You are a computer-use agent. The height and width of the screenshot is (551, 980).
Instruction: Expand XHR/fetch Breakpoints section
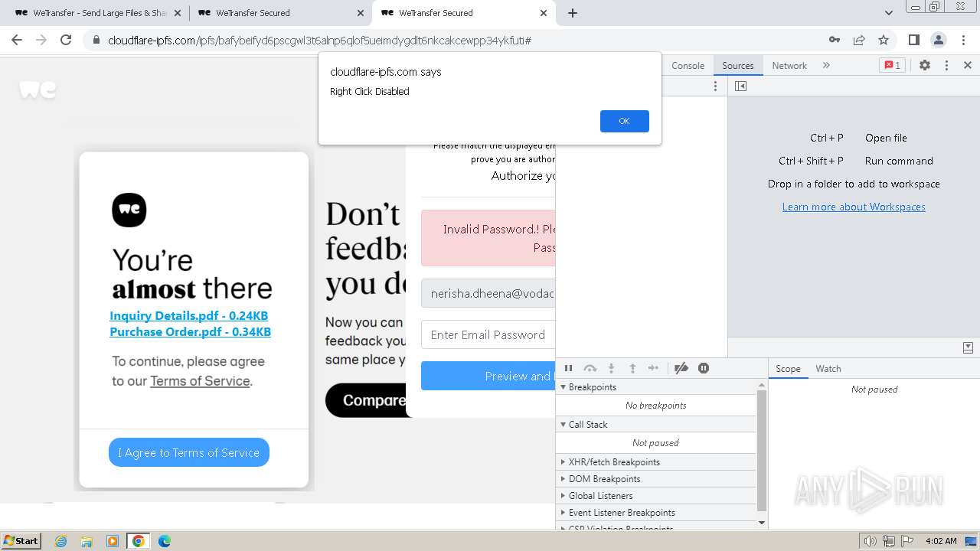point(656,462)
